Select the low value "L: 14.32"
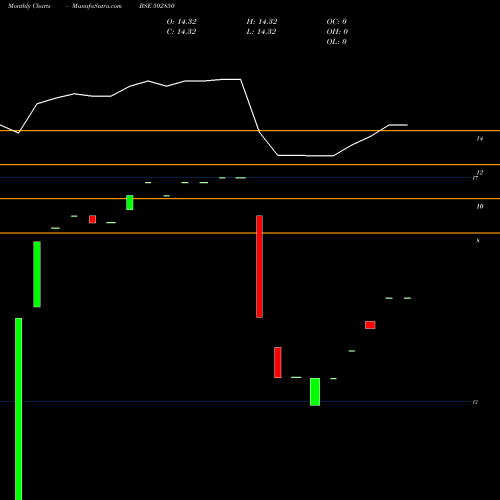 click(x=261, y=32)
